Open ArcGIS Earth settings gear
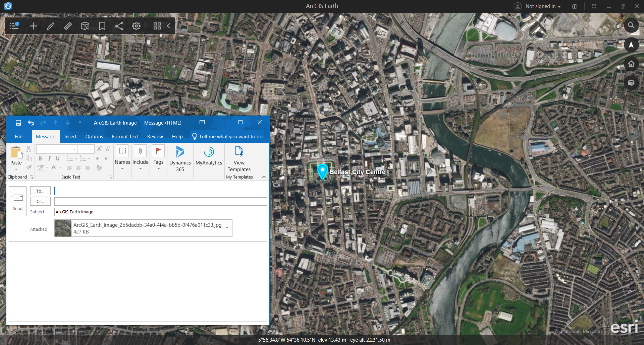644x345 pixels. click(x=136, y=26)
